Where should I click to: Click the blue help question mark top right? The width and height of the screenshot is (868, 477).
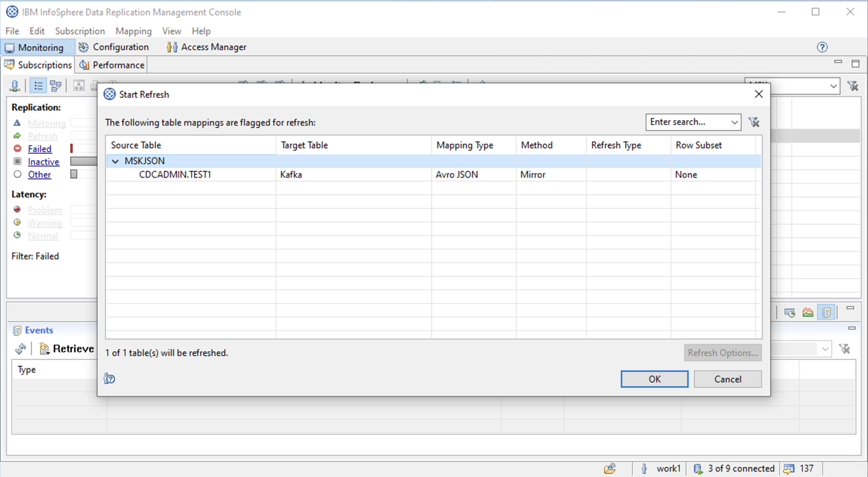click(x=822, y=47)
